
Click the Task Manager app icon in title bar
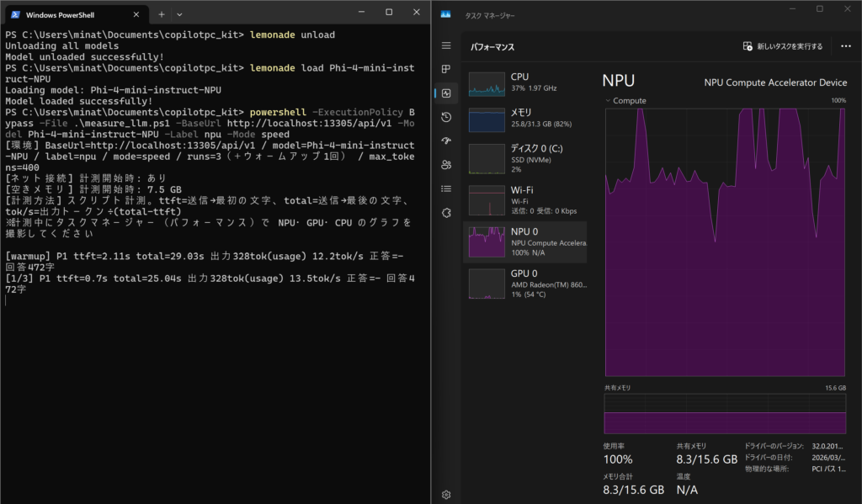coord(446,15)
